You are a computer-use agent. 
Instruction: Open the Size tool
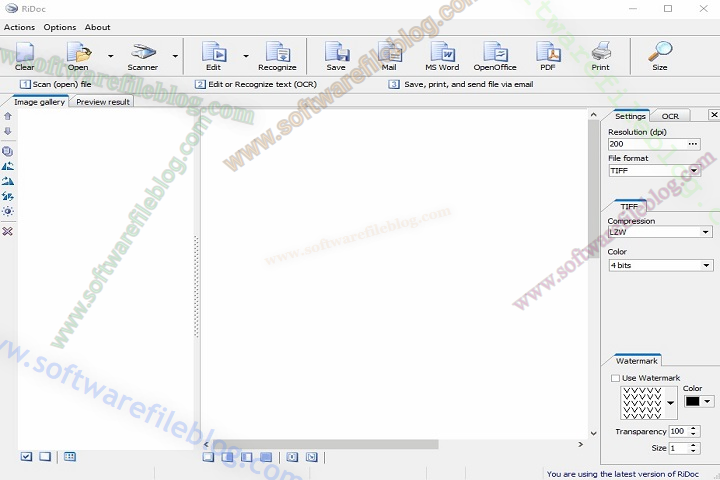[x=660, y=54]
